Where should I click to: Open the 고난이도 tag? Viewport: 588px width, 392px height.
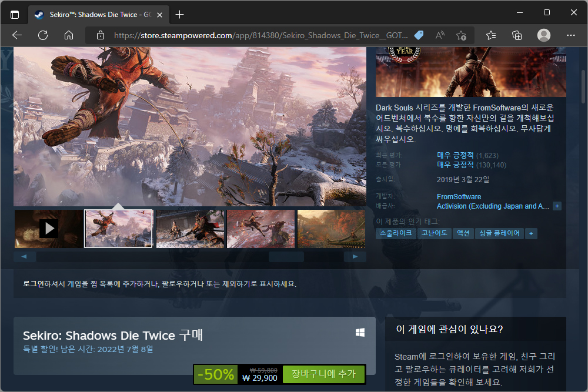coord(434,233)
